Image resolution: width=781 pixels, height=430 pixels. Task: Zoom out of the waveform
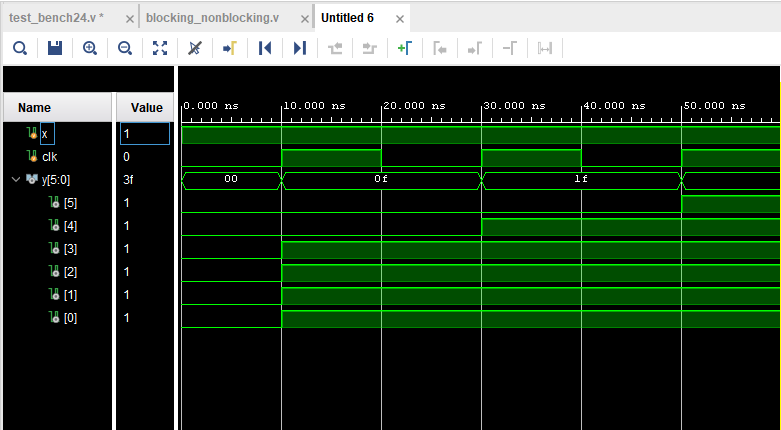coord(125,47)
